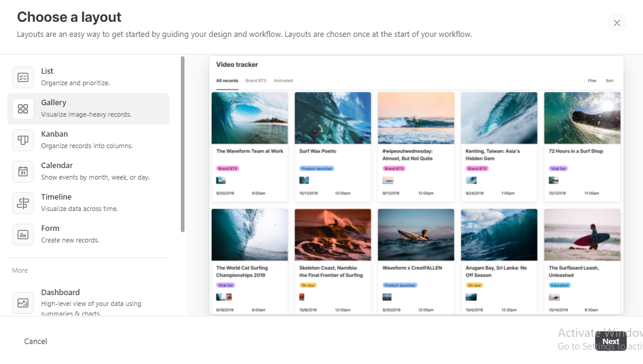Cancel the layout selection
Image resolution: width=643 pixels, height=364 pixels.
point(35,340)
